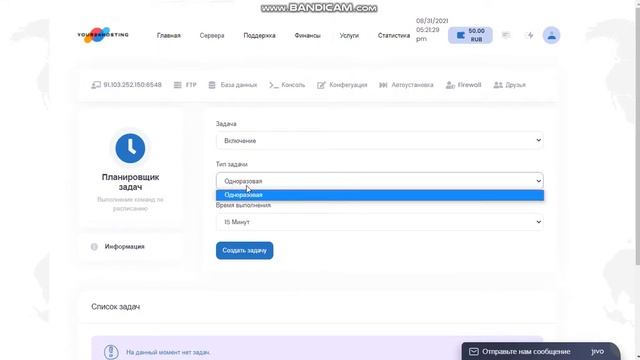Open the Задача dropdown showing Включение
640x360 pixels.
[x=380, y=140]
